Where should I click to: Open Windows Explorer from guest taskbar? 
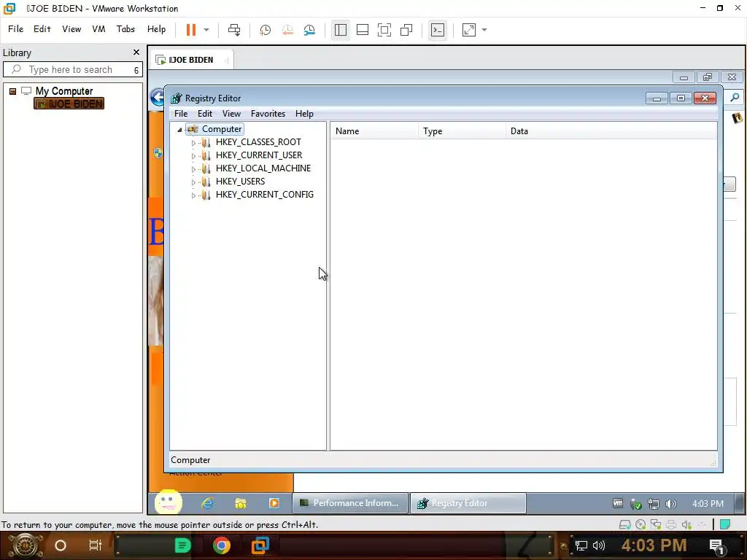tap(241, 503)
